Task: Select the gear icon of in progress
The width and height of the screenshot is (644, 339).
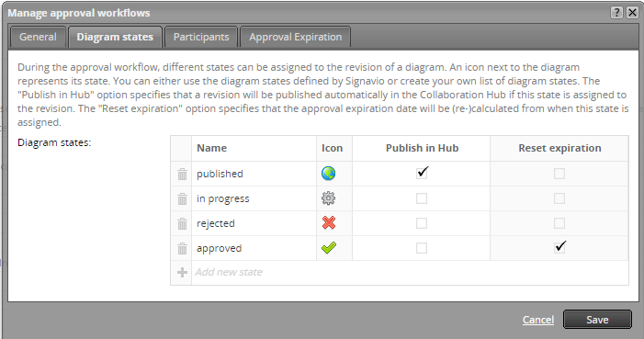Action: click(328, 198)
